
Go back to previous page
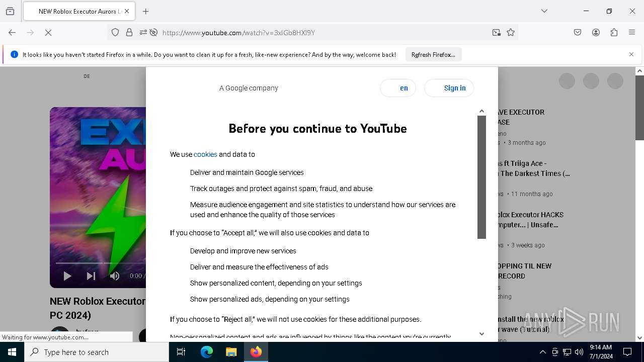click(12, 33)
